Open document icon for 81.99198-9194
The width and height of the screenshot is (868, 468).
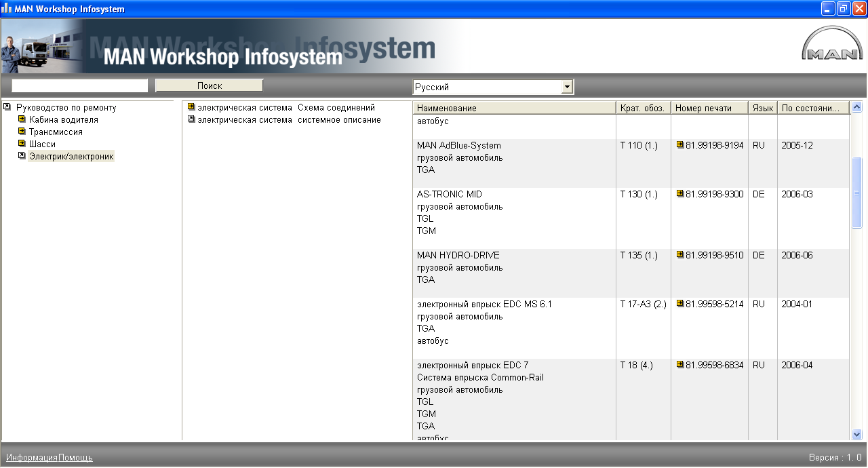pyautogui.click(x=680, y=145)
